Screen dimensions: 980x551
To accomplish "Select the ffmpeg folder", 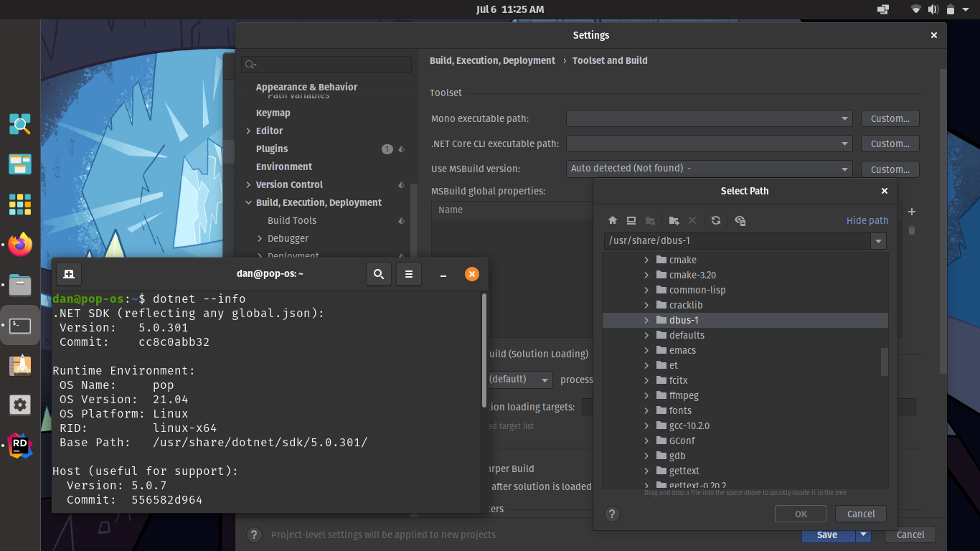I will (x=684, y=395).
